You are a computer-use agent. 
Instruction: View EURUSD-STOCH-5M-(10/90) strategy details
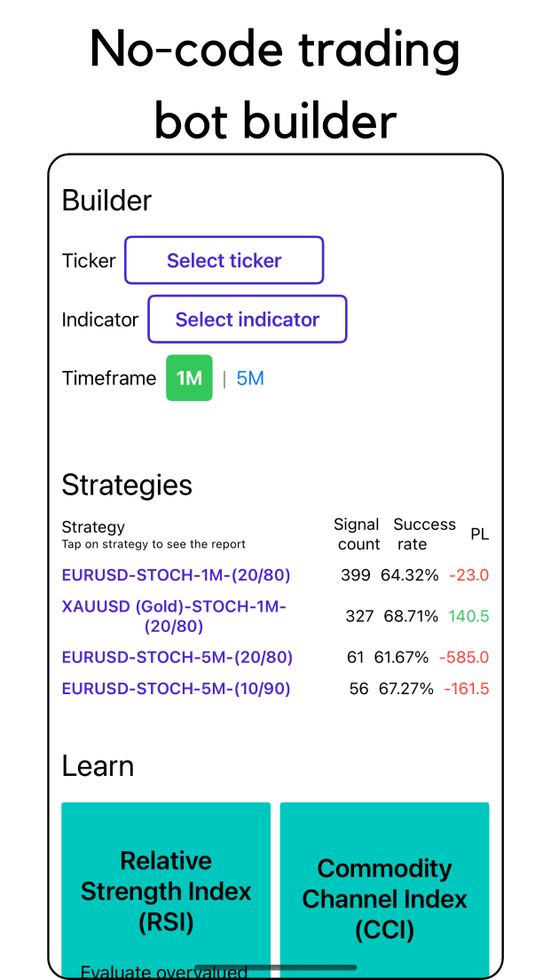click(x=176, y=688)
